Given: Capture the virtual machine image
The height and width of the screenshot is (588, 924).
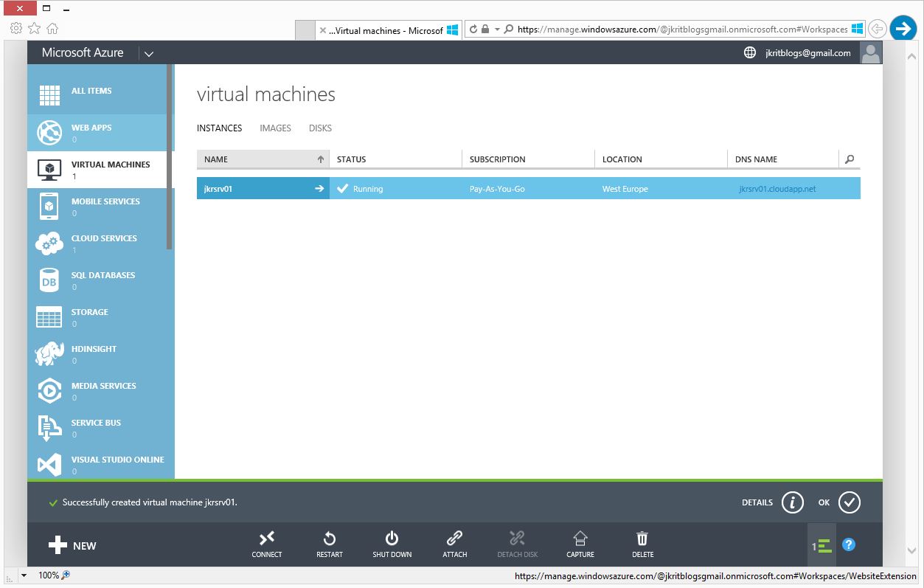Looking at the screenshot, I should [x=580, y=544].
